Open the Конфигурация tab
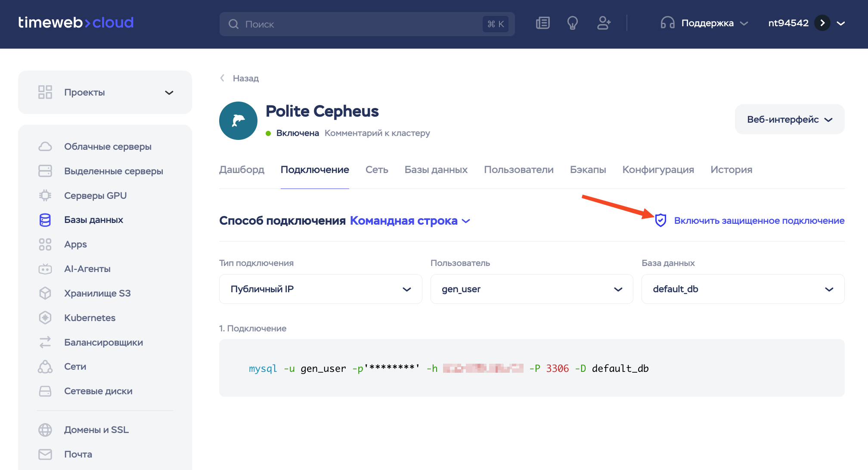 [658, 170]
